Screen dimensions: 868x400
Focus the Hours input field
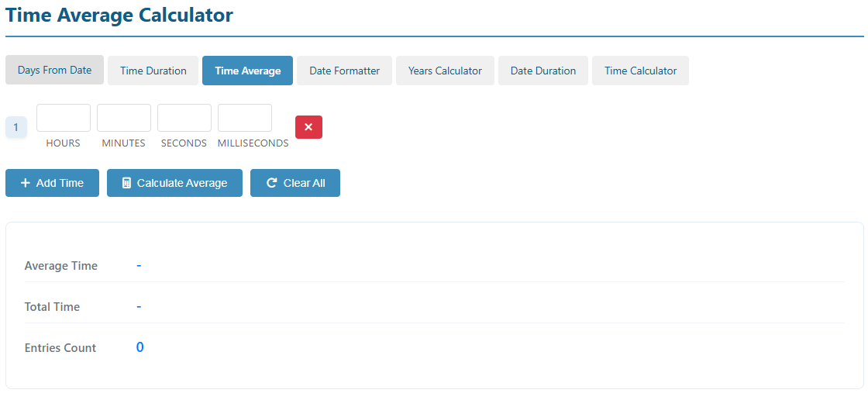[64, 118]
